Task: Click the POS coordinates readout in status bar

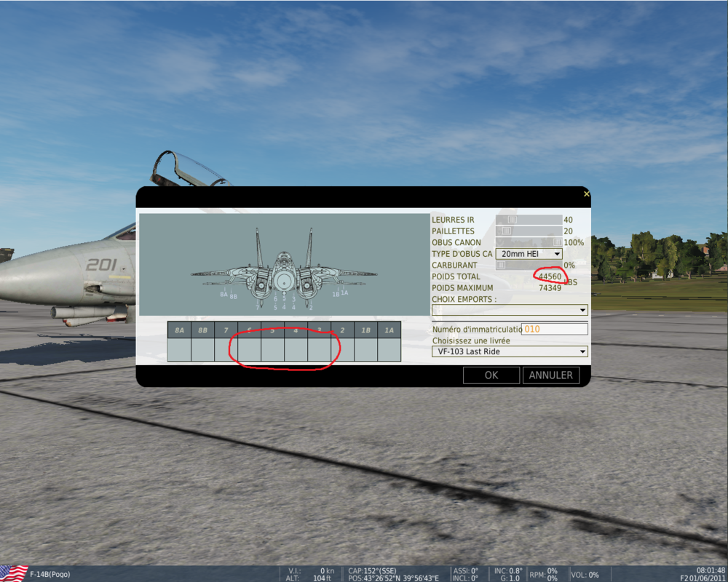Action: tap(393, 578)
